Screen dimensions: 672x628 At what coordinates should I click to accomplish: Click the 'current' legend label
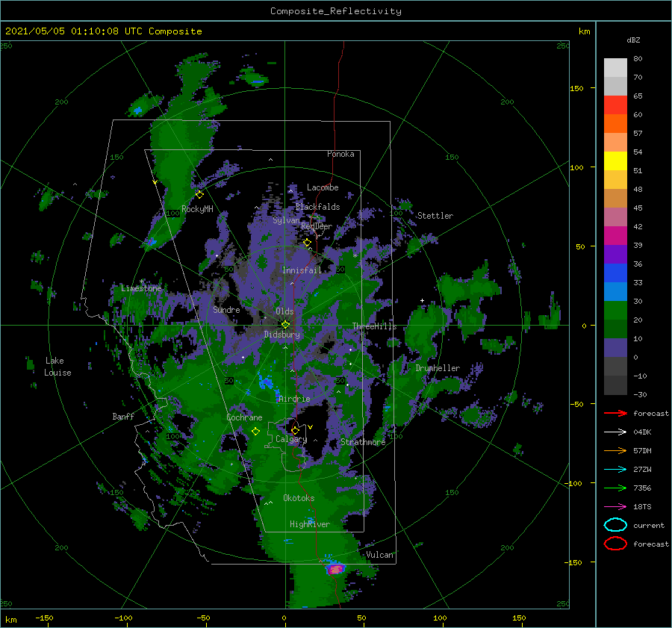[648, 526]
